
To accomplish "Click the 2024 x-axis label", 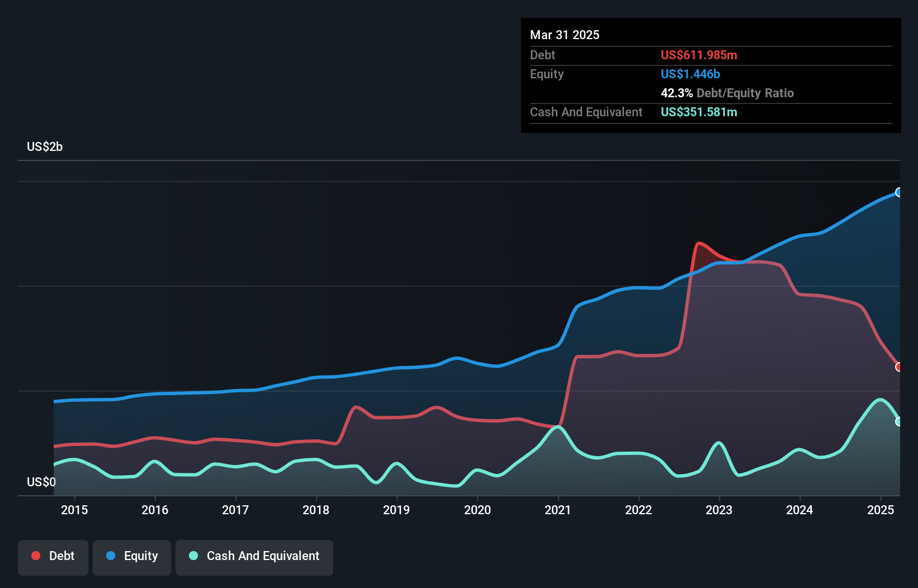I will (x=799, y=510).
